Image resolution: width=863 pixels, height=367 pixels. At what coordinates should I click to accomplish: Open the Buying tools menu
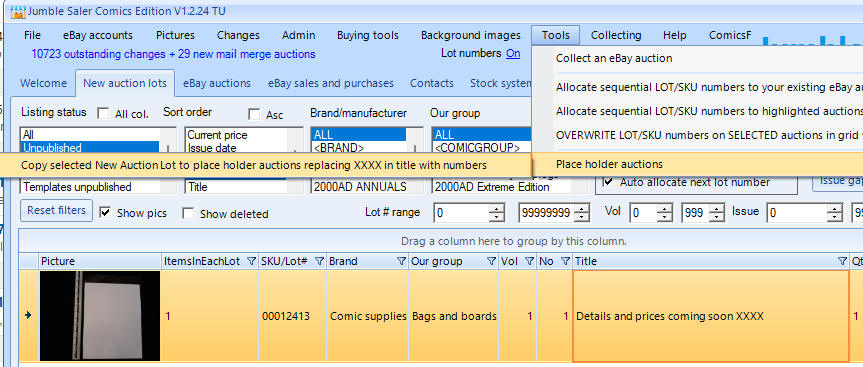[368, 35]
